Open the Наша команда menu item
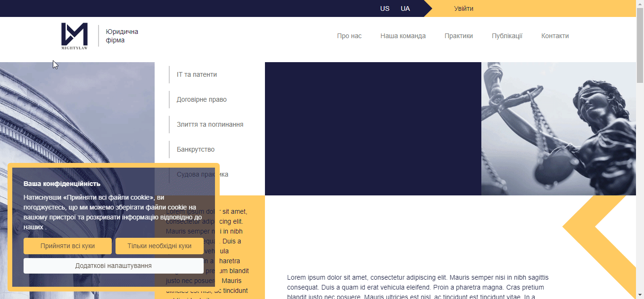644x299 pixels. pyautogui.click(x=403, y=36)
